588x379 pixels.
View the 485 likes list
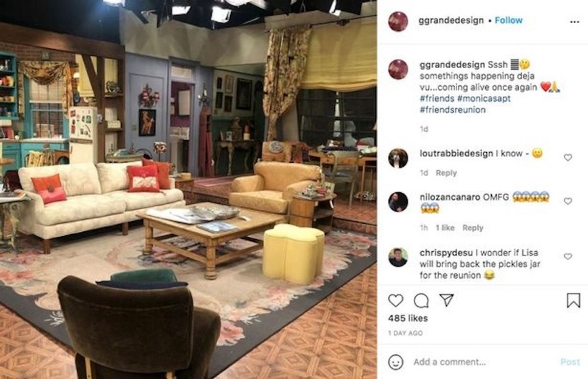click(408, 318)
